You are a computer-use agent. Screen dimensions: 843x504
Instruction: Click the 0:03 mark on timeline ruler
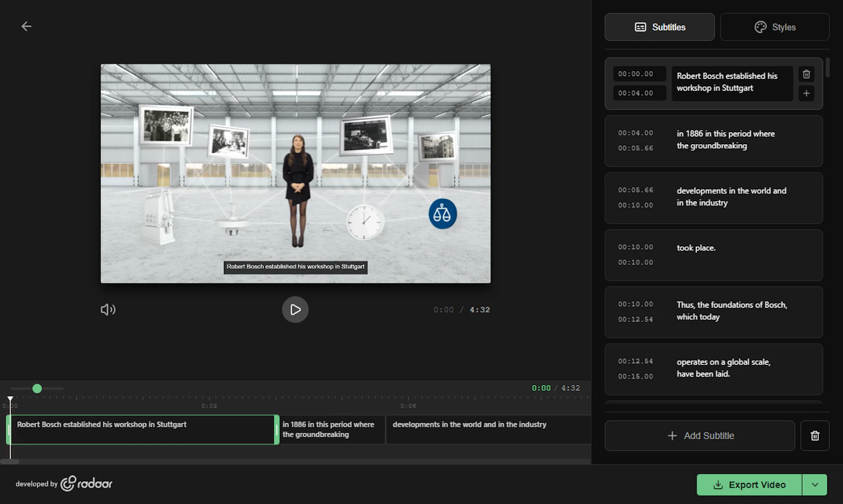(209, 406)
